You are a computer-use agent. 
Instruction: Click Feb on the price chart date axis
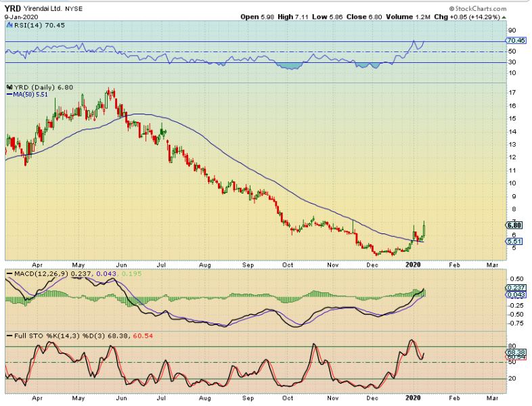454,265
